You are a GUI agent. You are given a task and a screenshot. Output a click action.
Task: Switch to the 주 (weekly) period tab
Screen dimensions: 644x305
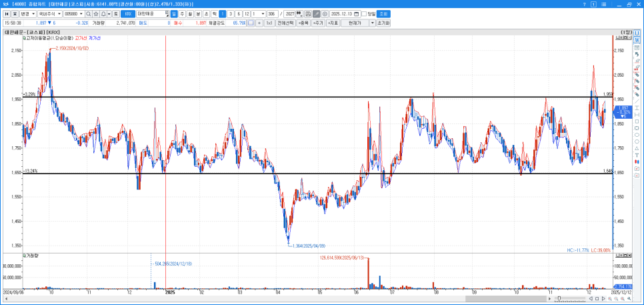click(182, 13)
